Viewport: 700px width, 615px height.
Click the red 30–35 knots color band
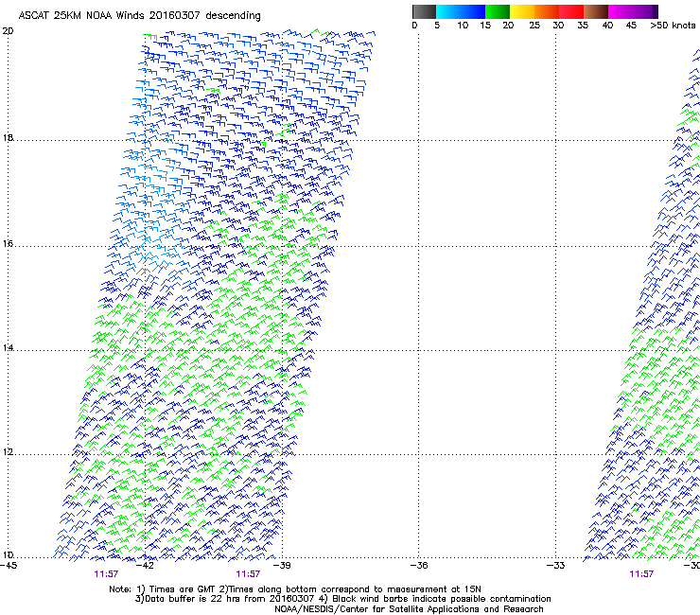[571, 11]
